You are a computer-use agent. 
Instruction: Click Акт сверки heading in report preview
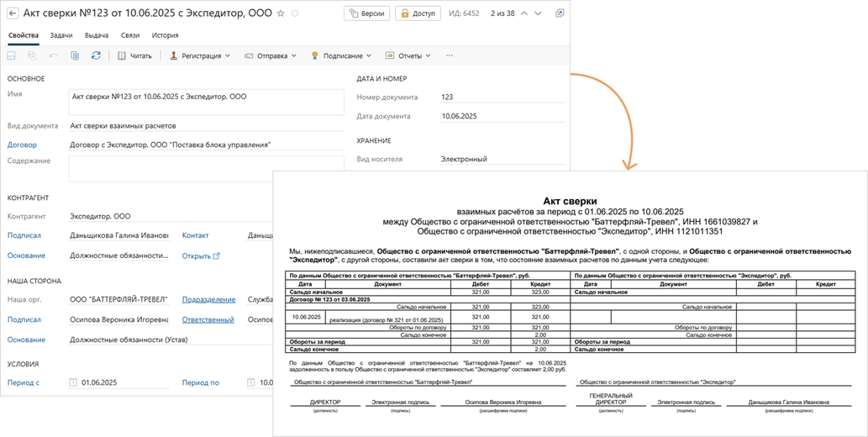coord(570,201)
